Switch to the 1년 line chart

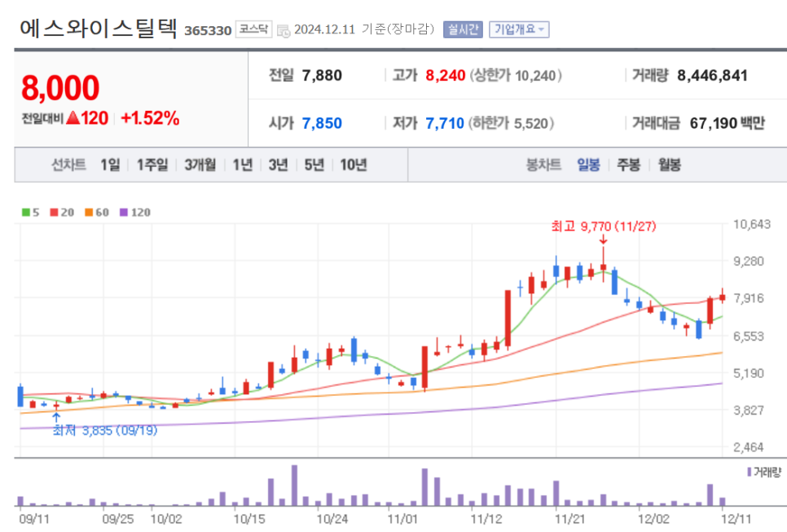point(243,165)
